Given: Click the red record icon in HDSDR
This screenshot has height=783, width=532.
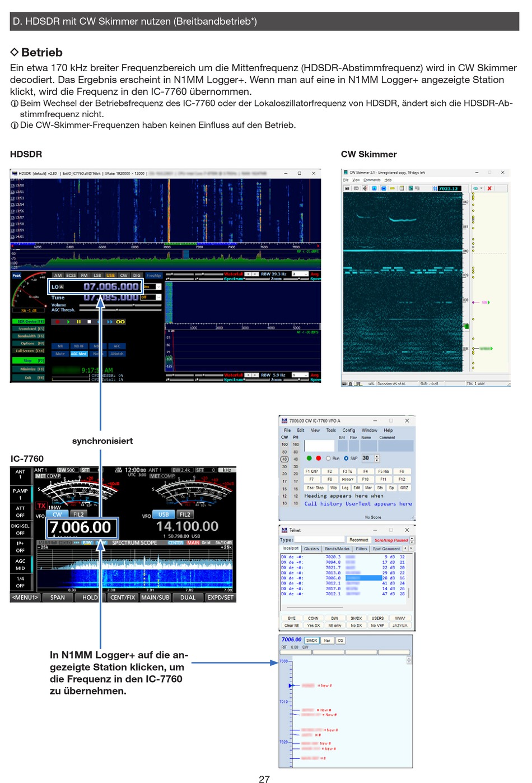Looking at the screenshot, I should click(x=57, y=322).
